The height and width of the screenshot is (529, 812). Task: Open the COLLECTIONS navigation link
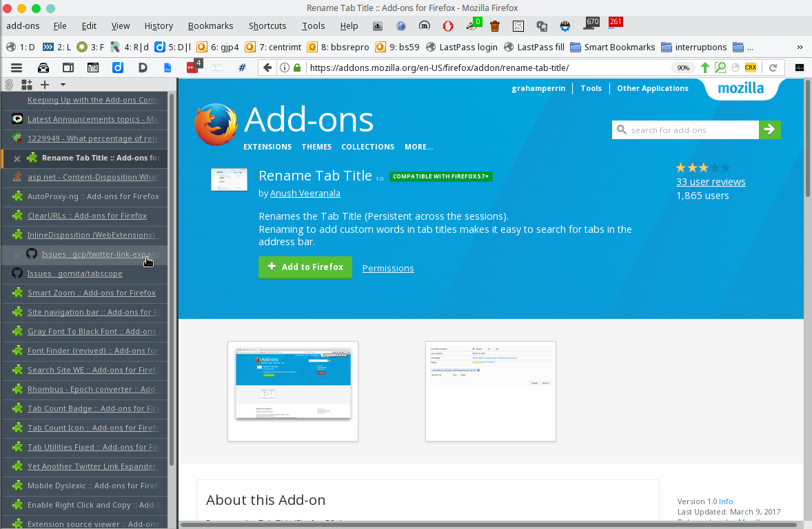pyautogui.click(x=367, y=147)
